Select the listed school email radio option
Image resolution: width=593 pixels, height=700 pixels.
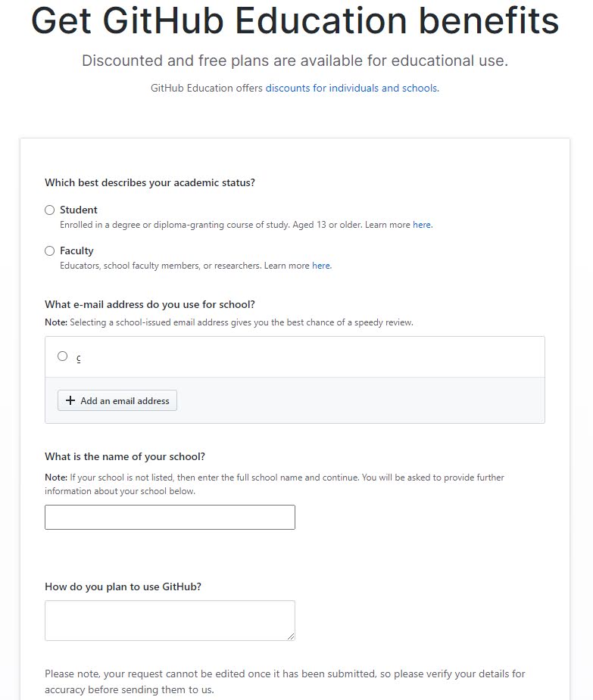(x=63, y=356)
